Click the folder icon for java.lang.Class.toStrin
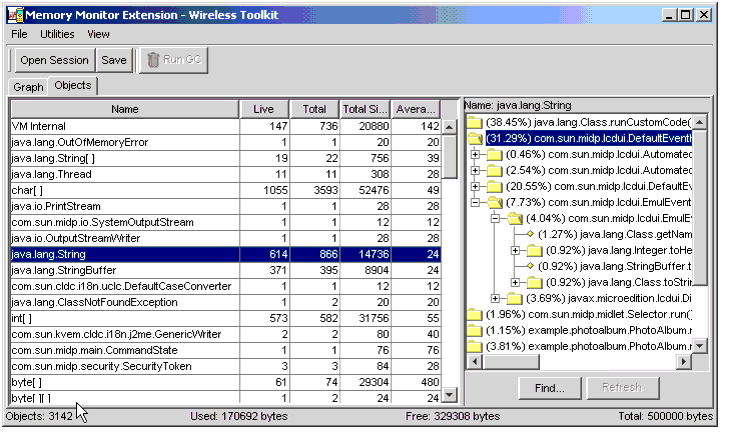The image size is (750, 432). tap(534, 283)
